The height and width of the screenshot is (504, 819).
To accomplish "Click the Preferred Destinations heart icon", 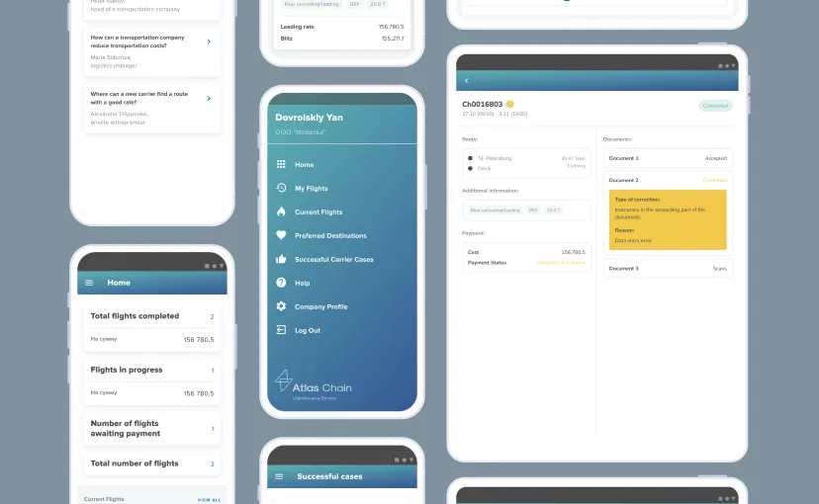I will point(281,235).
